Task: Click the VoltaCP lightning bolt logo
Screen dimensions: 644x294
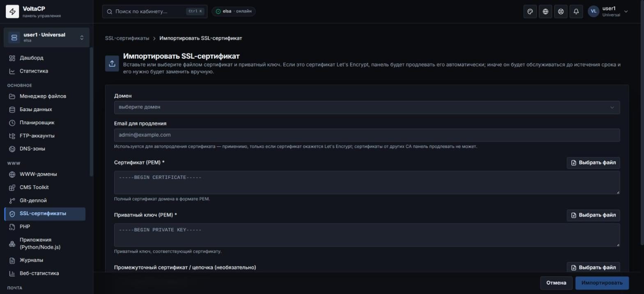Action: point(12,12)
